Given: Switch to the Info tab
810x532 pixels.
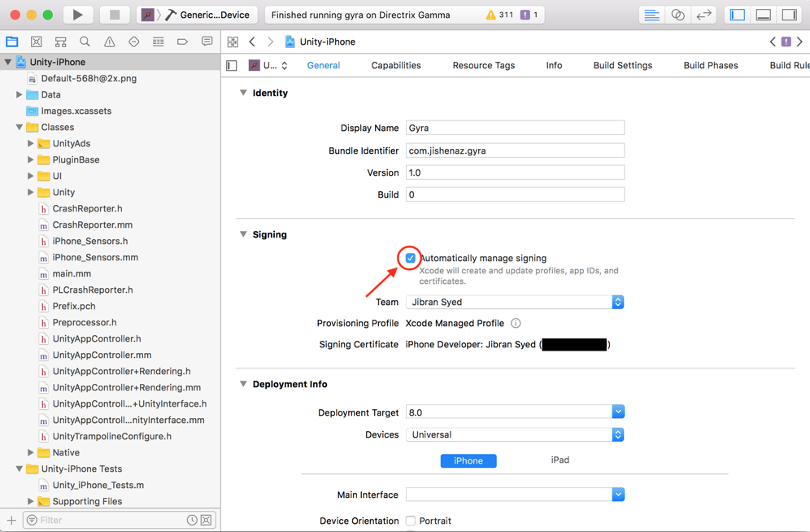Looking at the screenshot, I should coord(554,66).
